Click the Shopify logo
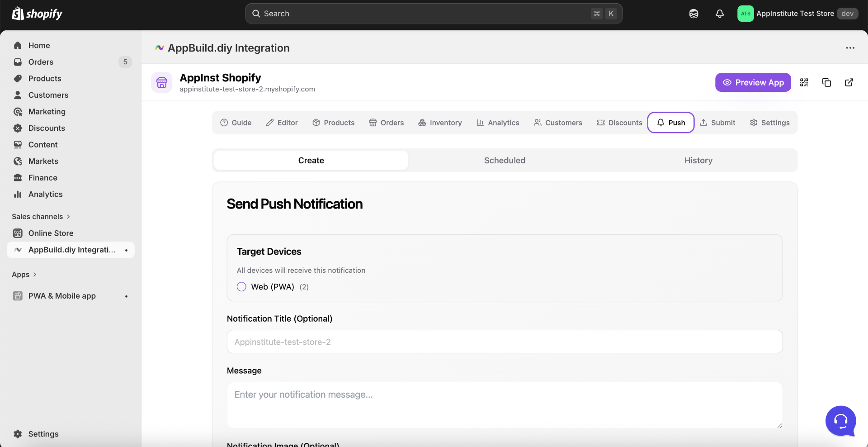Screen dimensions: 868x447 coord(37,14)
